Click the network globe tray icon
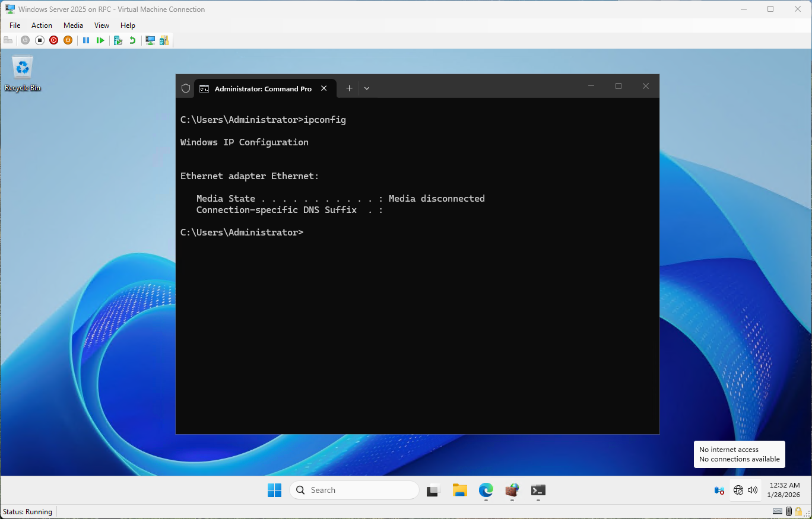Image resolution: width=812 pixels, height=519 pixels. point(738,490)
